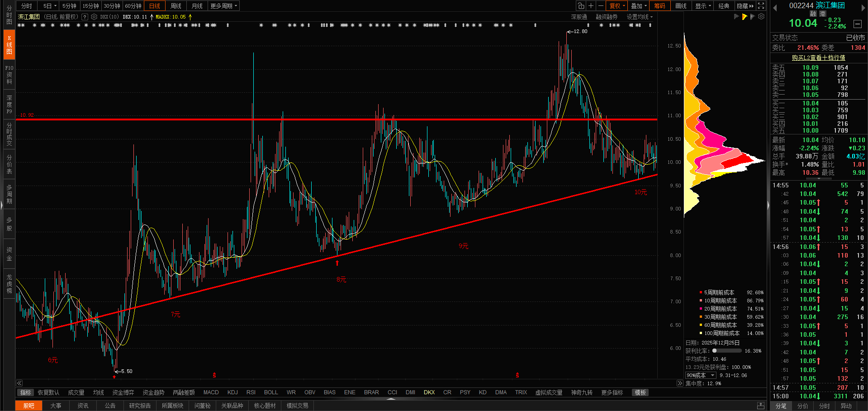Image resolution: width=868 pixels, height=411 pixels.
Task: Click the 港 Hong Kong connect badge
Action: 823,14
